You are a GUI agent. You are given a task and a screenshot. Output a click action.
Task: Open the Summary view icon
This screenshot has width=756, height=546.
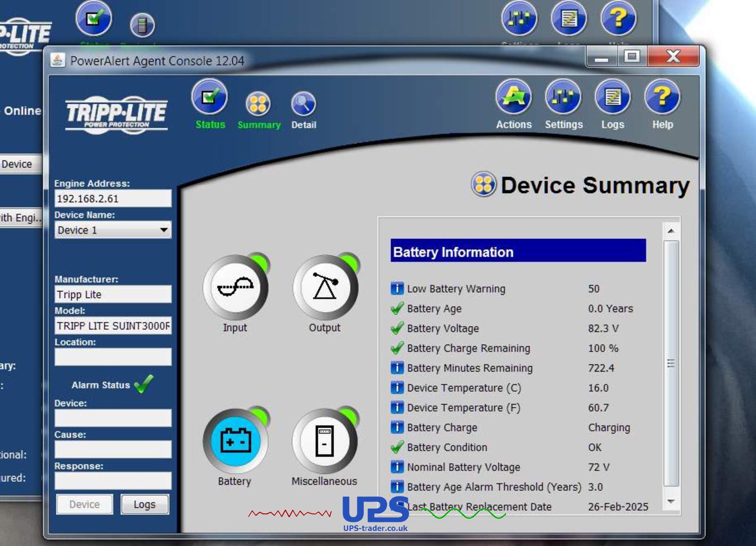click(x=258, y=104)
